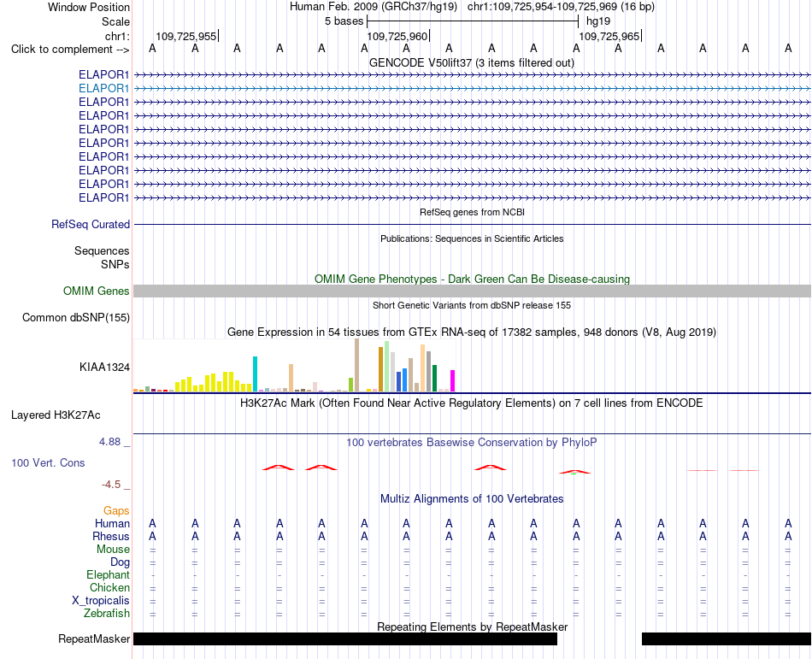Open 'Short Genetic Variants from dbSNP release 155'

(x=472, y=305)
